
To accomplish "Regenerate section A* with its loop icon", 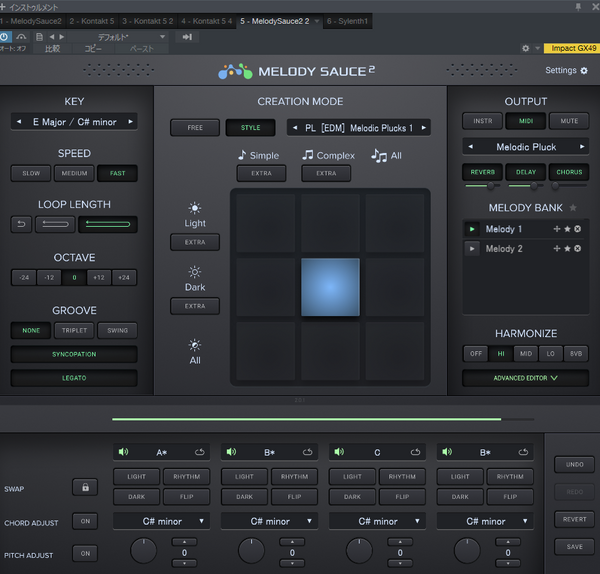I will tap(199, 452).
